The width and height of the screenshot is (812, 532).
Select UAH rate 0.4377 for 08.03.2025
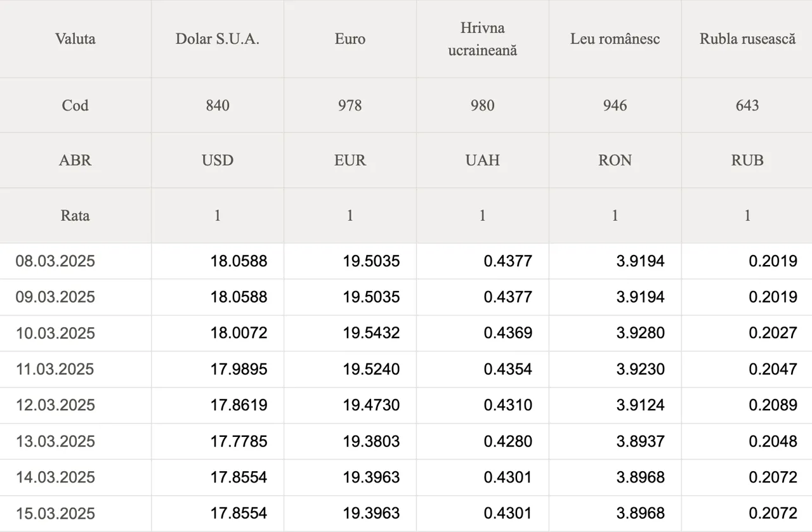[x=508, y=261]
